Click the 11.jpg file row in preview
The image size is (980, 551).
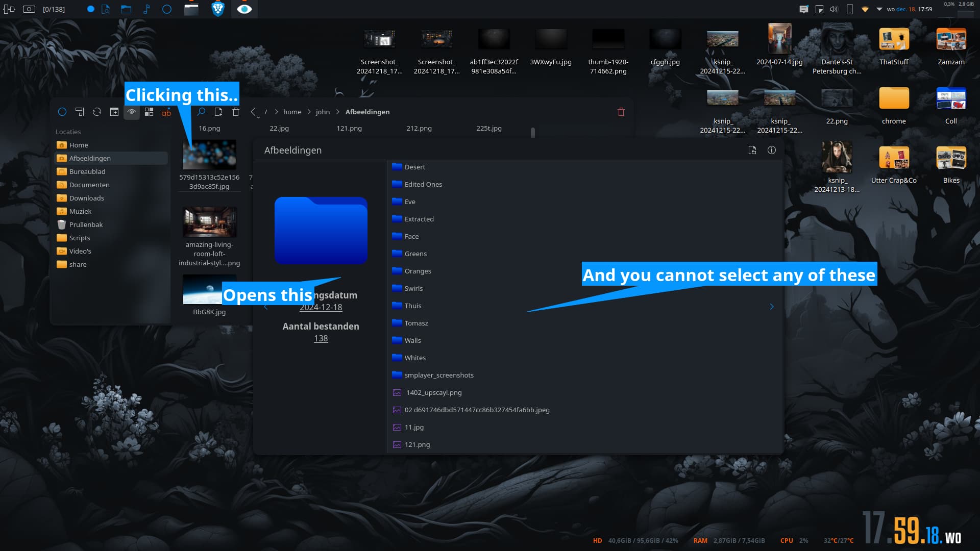(x=584, y=427)
